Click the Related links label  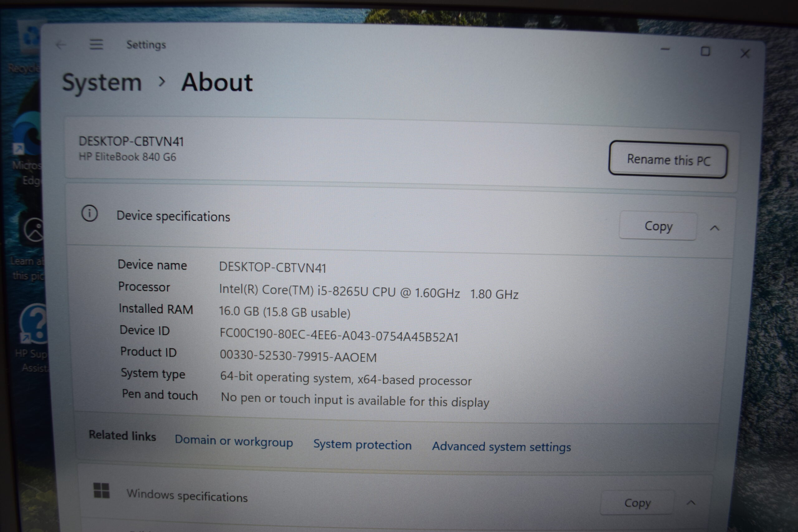122,435
